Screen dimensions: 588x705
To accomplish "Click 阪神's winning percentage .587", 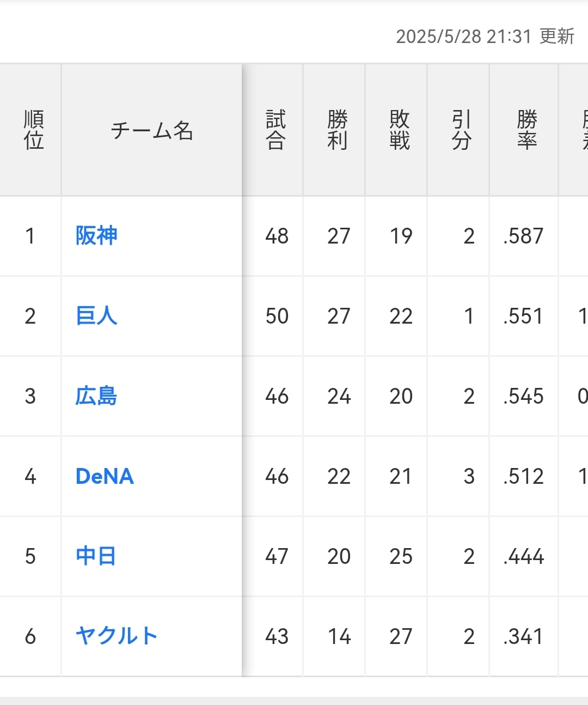I will click(523, 236).
